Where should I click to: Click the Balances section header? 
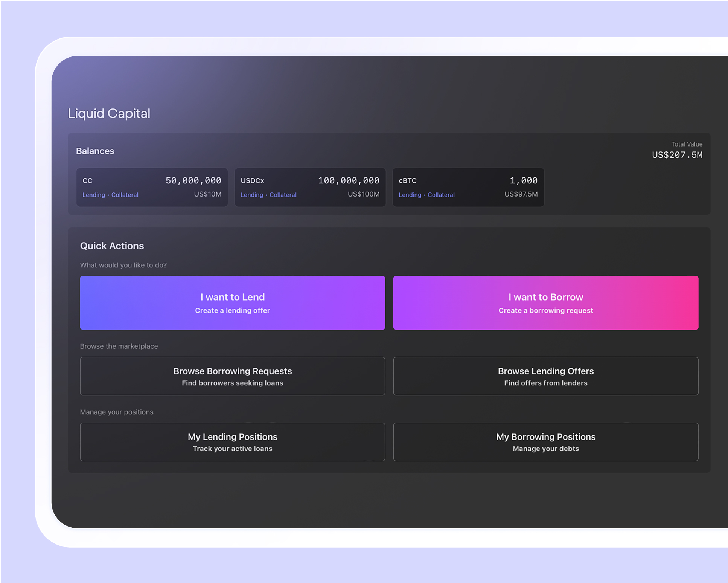95,151
